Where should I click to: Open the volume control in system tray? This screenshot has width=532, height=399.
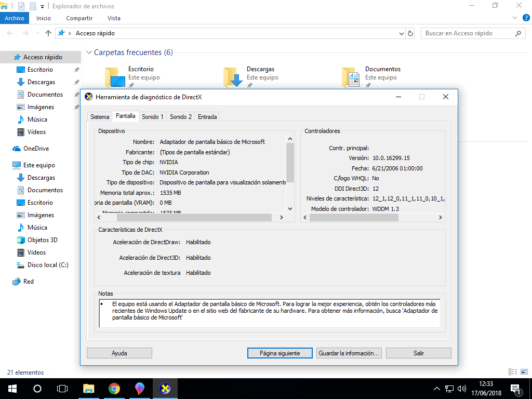462,389
